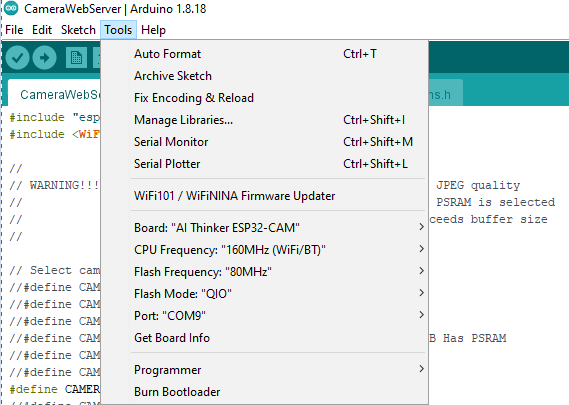Select Burn Bootloader entry

coord(265,392)
